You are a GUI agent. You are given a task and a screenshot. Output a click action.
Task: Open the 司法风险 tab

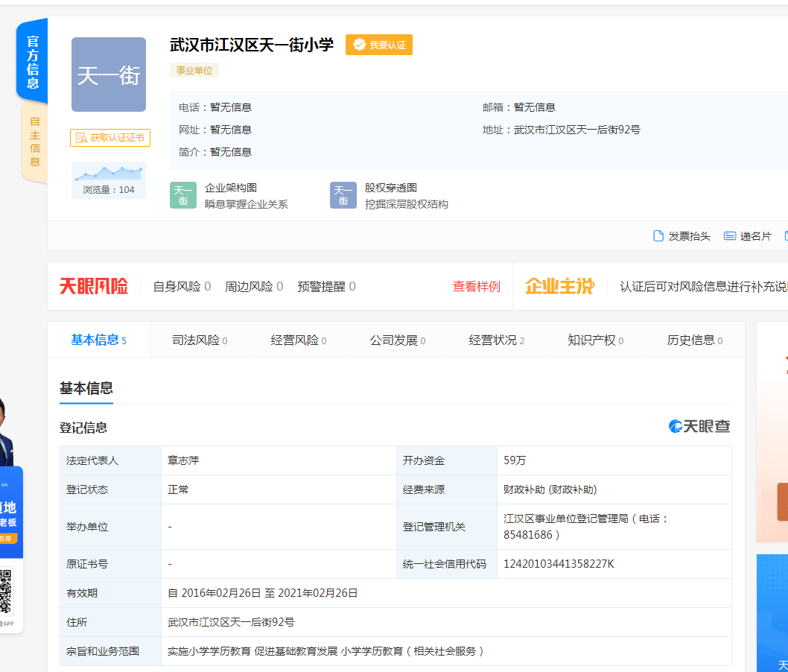tap(199, 340)
